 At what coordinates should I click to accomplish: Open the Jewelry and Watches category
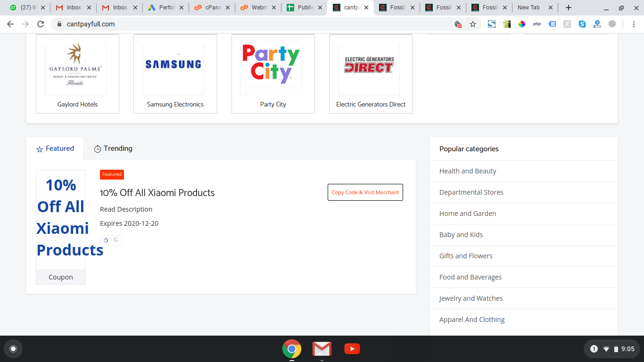pos(471,298)
